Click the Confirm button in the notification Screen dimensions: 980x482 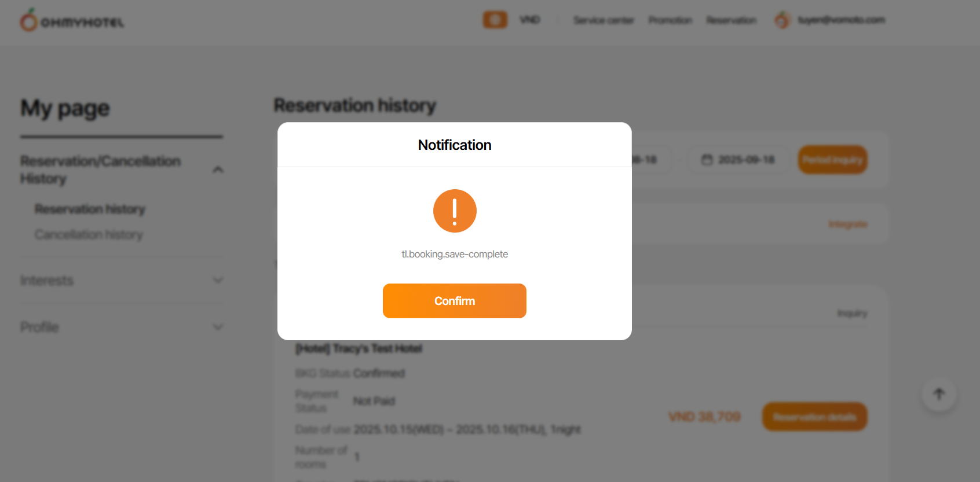[454, 301]
